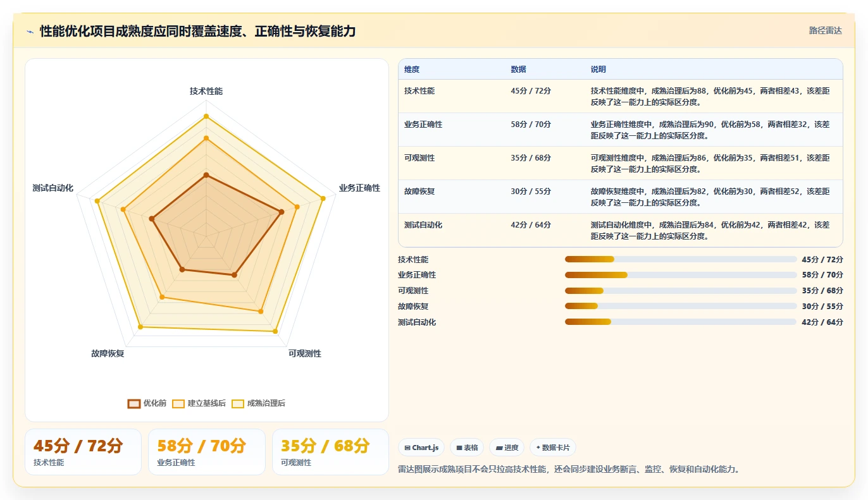This screenshot has height=500, width=868.
Task: Click the 业务正确性 progress bar
Action: (x=681, y=275)
